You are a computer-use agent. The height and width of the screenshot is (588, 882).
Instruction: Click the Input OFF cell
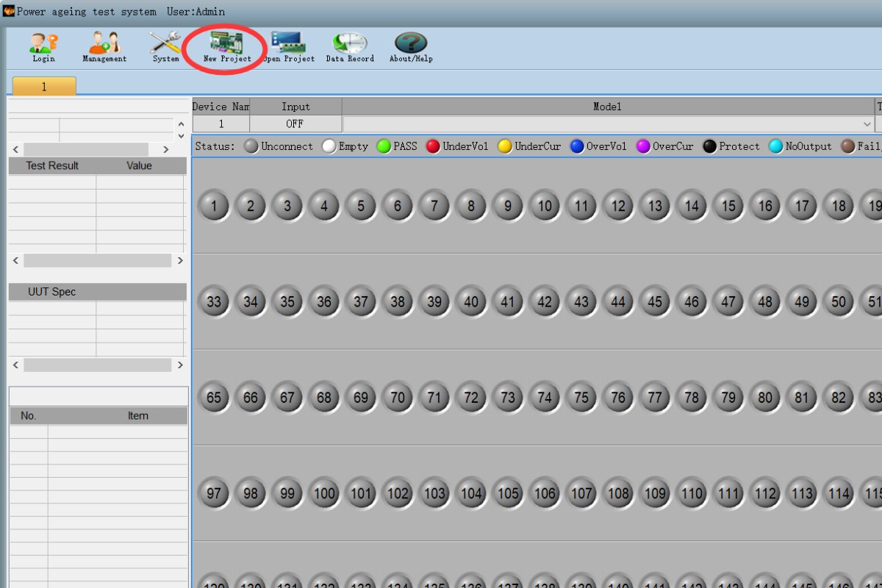pyautogui.click(x=295, y=124)
